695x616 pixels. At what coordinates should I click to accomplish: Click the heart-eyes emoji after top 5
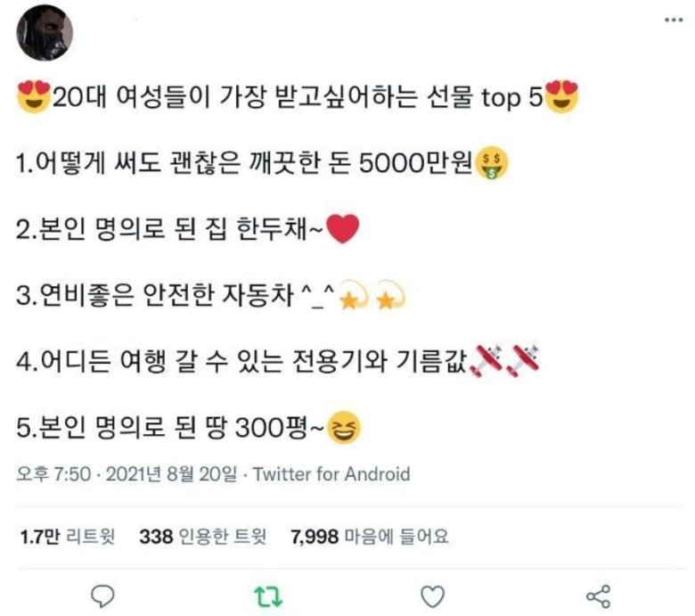pyautogui.click(x=561, y=97)
